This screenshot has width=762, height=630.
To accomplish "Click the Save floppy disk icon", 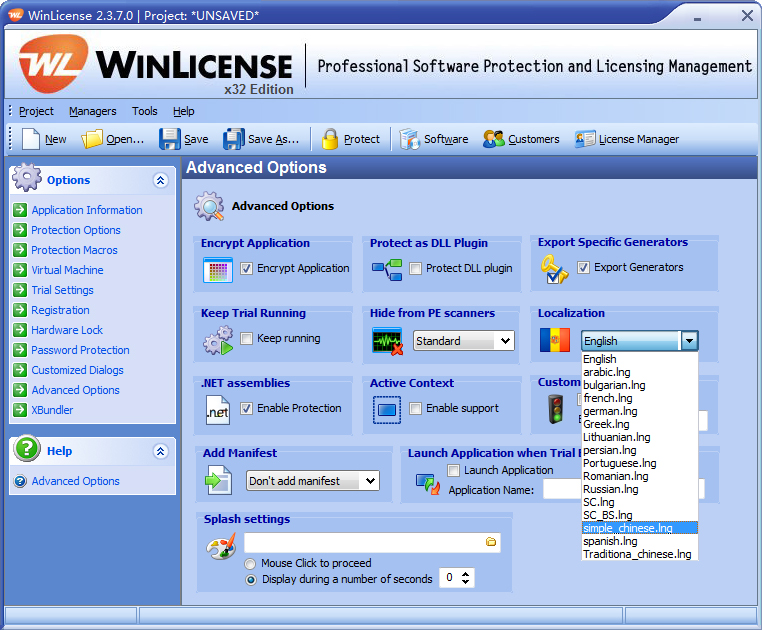I will (x=170, y=139).
